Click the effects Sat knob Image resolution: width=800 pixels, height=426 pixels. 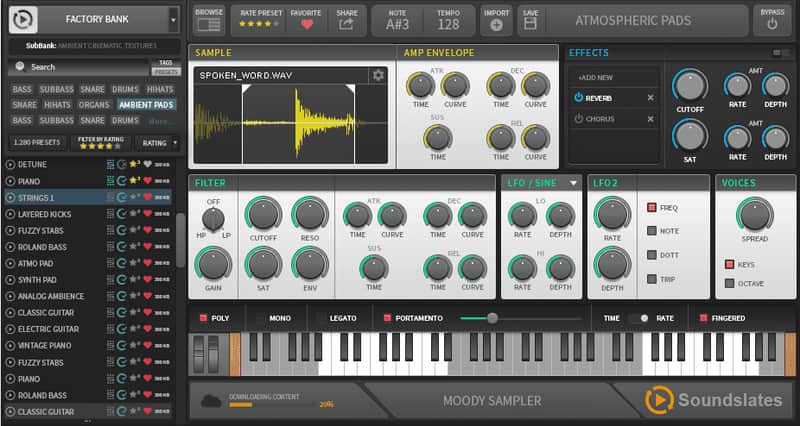(690, 136)
